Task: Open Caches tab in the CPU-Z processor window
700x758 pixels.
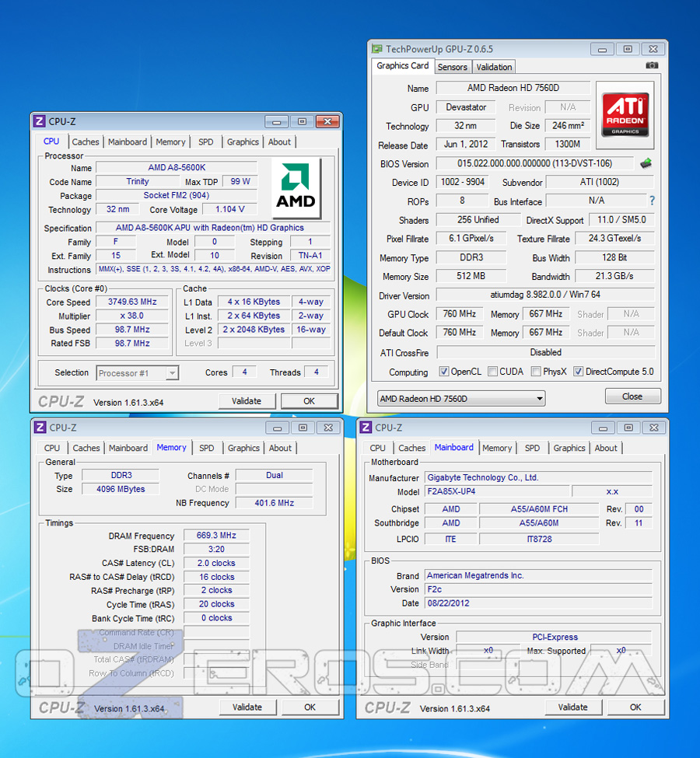Action: pos(85,141)
